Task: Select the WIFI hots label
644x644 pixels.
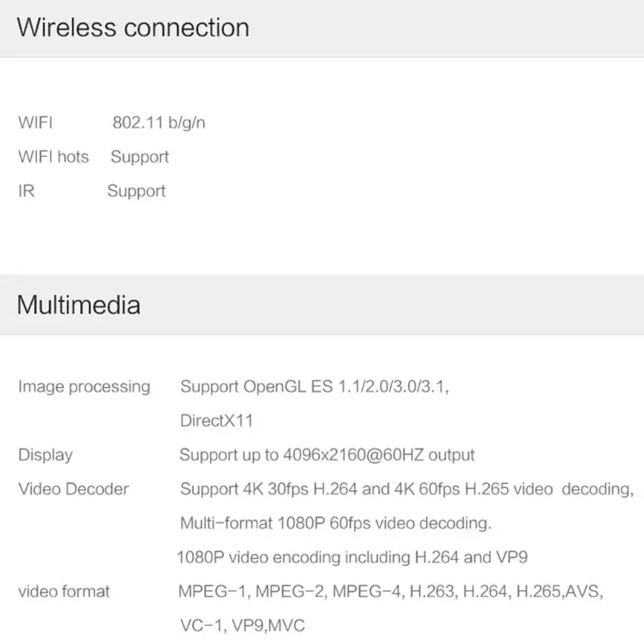Action: click(x=53, y=157)
